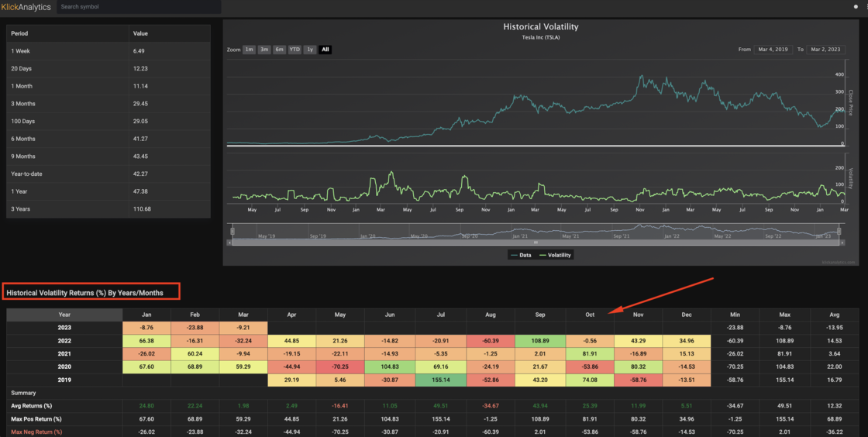Click the Avg column header
Screen dimensions: 868x437
834,315
